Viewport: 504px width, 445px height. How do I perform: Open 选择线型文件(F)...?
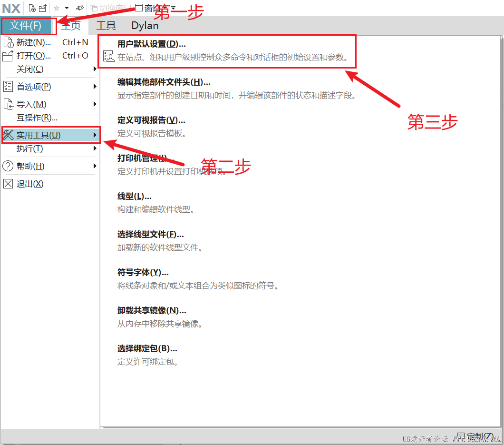151,234
